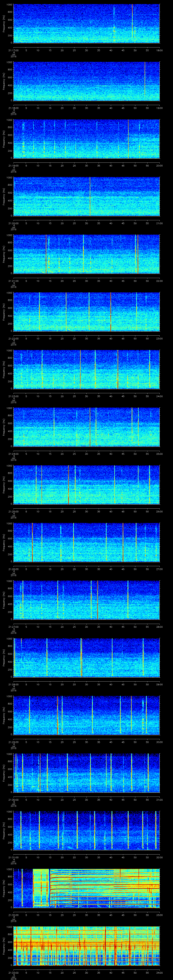Select the 21:19:00 start time label
The image size is (173, 980).
tap(13, 165)
